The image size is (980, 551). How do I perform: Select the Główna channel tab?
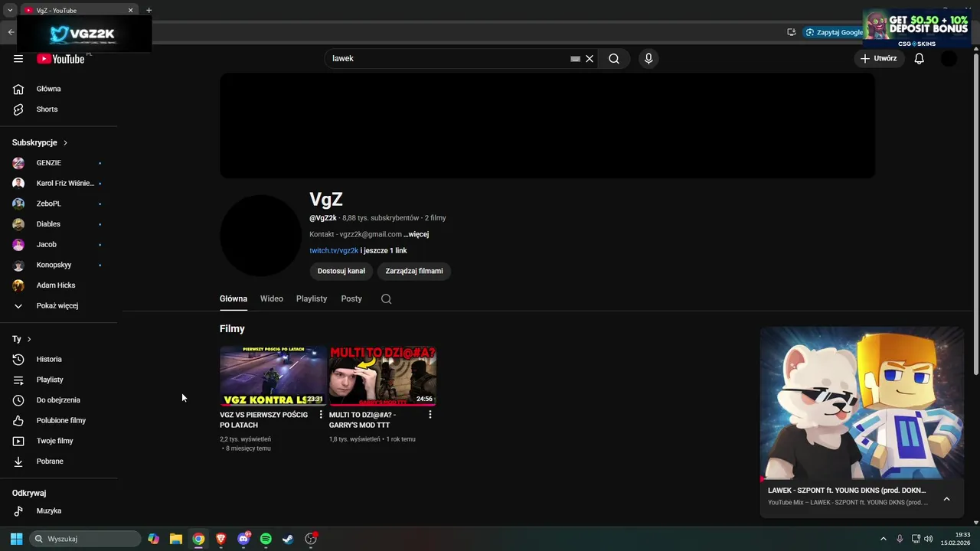tap(234, 299)
